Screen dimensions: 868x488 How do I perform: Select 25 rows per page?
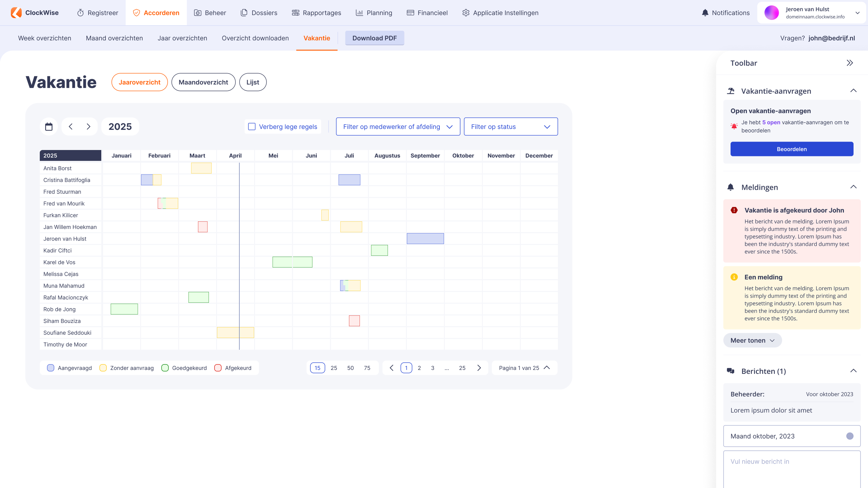334,368
